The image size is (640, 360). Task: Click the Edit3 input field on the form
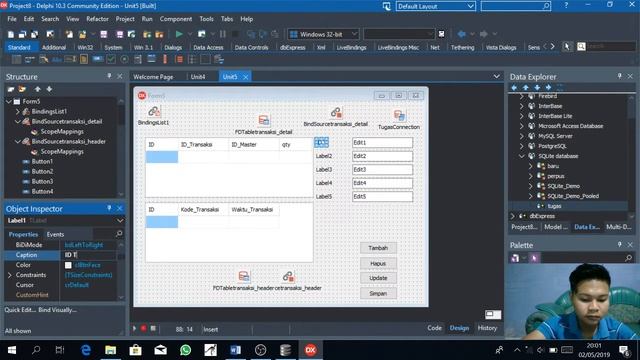[382, 169]
